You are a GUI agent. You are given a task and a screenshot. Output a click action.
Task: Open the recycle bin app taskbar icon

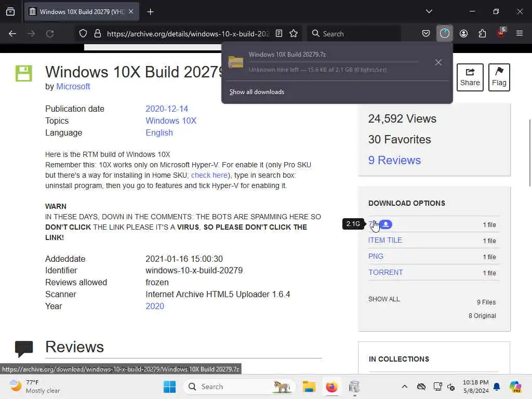tap(354, 387)
